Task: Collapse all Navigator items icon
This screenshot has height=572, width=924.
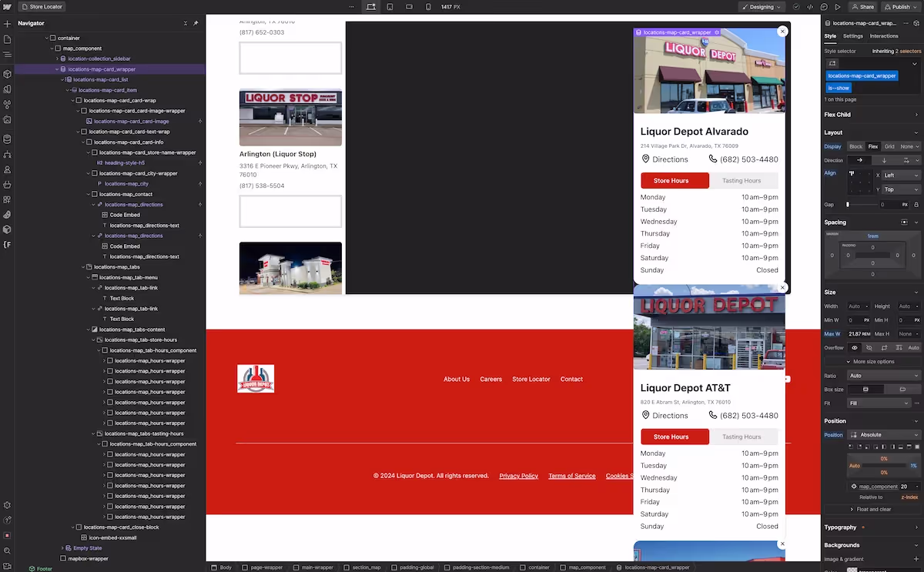Action: tap(186, 23)
